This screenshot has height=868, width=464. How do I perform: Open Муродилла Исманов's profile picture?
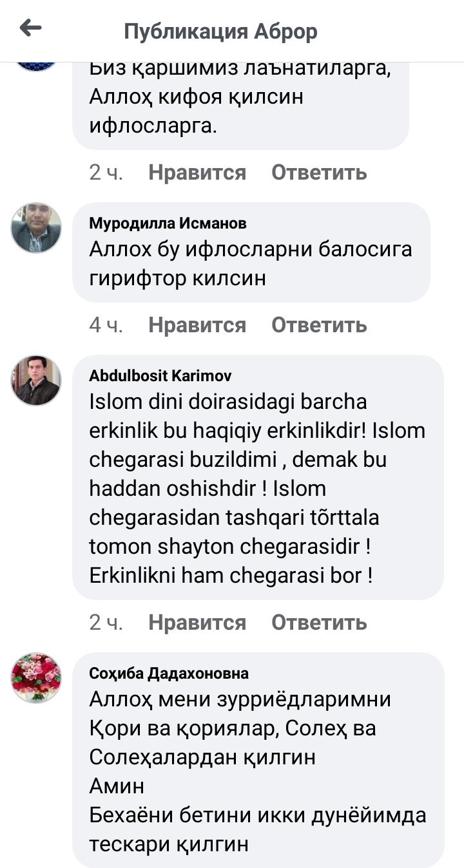pos(36,228)
